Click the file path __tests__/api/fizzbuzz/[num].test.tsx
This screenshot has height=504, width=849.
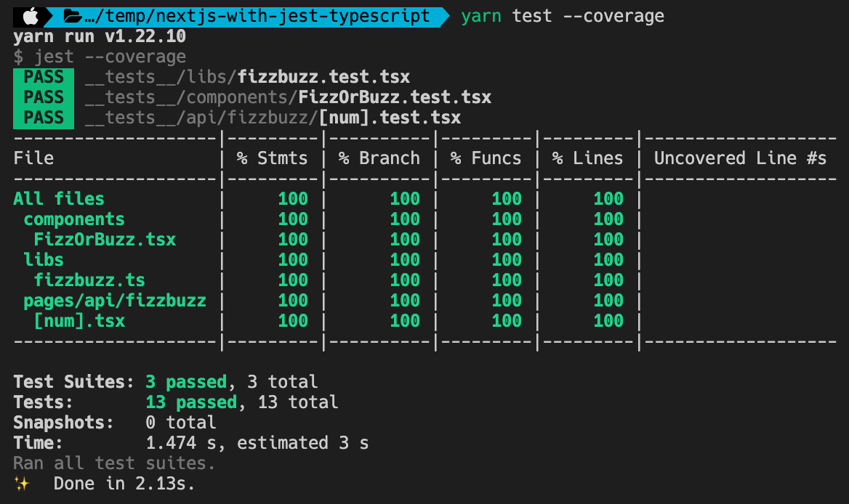point(273,118)
